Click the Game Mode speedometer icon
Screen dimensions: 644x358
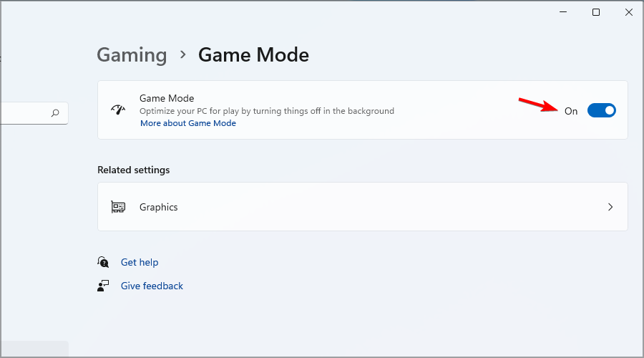tap(118, 110)
